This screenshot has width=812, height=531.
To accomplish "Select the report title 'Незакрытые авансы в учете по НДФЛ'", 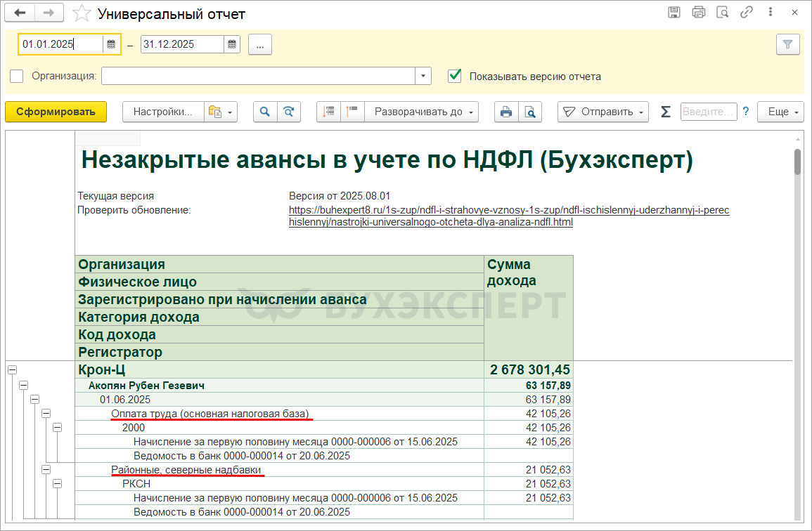I will pos(387,160).
